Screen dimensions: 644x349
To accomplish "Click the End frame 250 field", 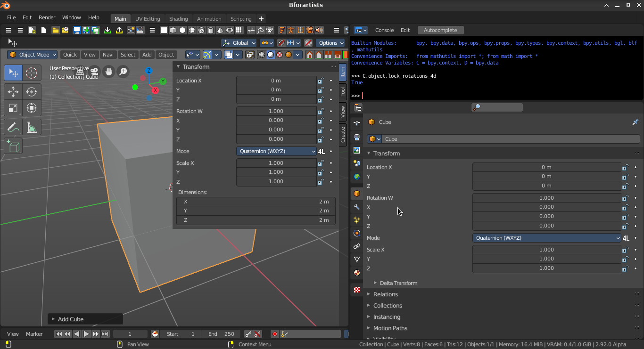I will pos(221,334).
